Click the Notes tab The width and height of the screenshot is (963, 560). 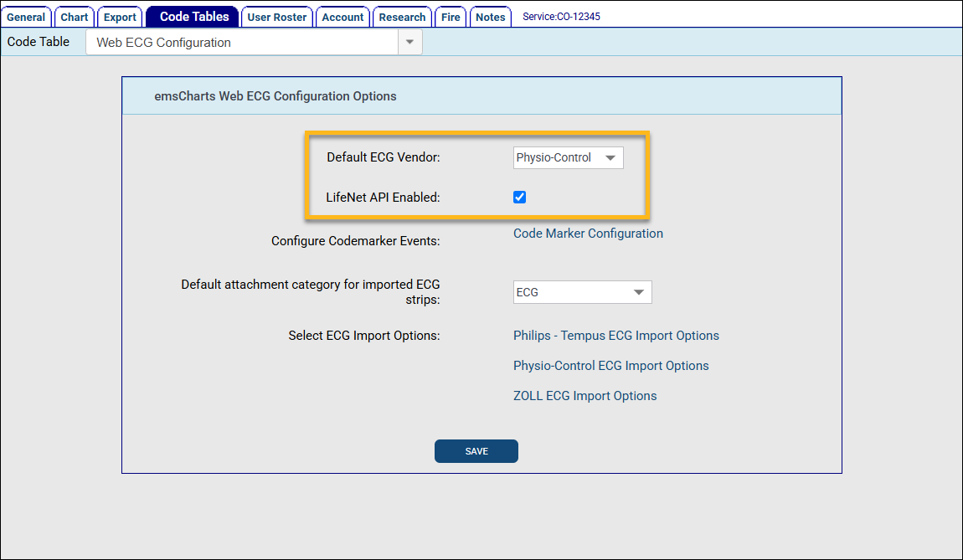click(490, 17)
